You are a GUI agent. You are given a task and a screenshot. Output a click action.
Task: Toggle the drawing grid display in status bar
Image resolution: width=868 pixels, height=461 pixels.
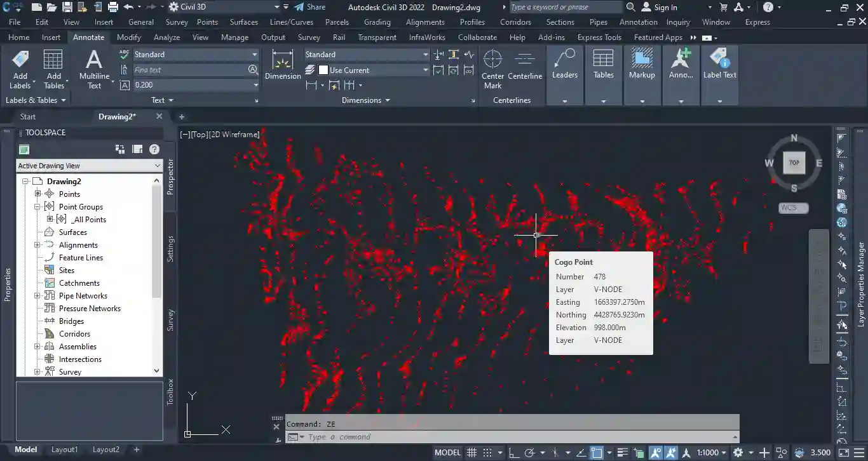(472, 453)
